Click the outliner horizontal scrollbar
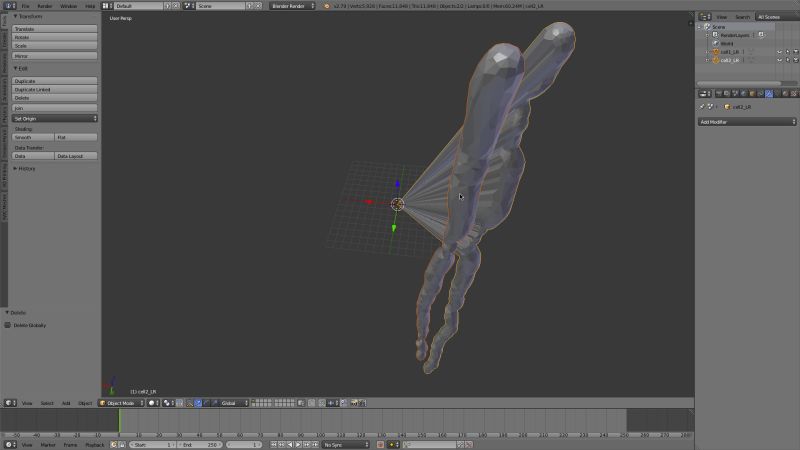Image resolution: width=800 pixels, height=450 pixels. 739,83
